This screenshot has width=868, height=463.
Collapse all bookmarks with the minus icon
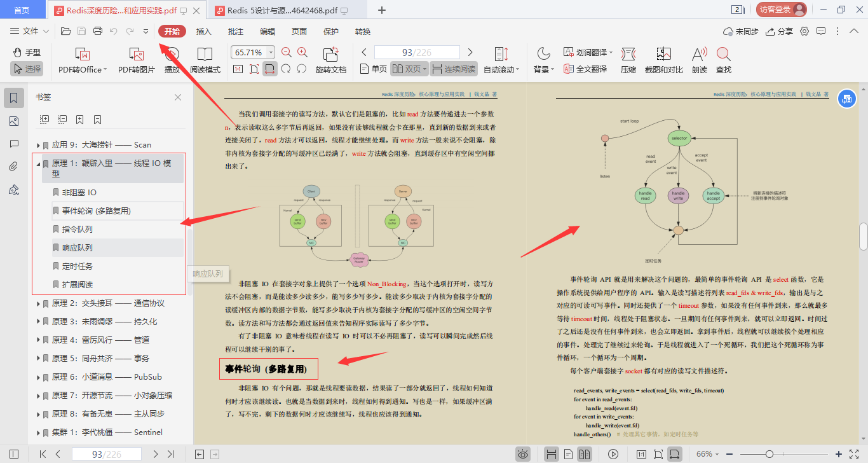pos(62,119)
